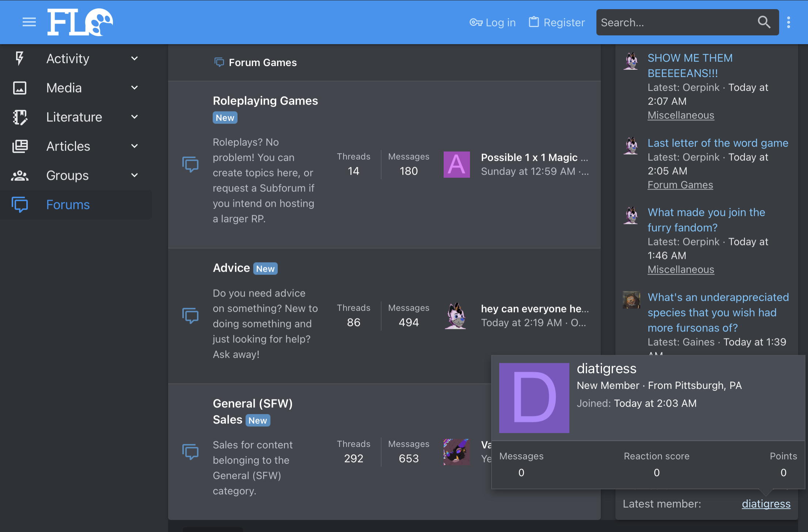Click avatar in General (SFW) Sales row
Screen dimensions: 808x532
click(x=456, y=452)
